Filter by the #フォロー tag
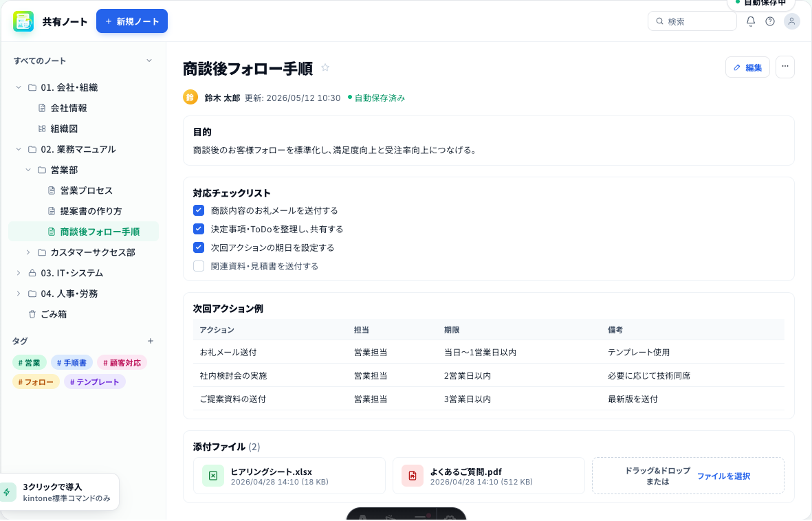 click(x=36, y=381)
